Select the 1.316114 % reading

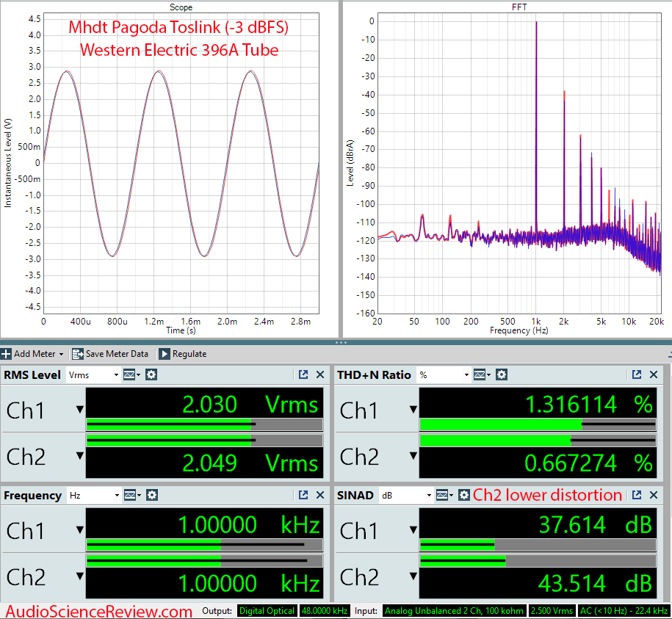(589, 404)
